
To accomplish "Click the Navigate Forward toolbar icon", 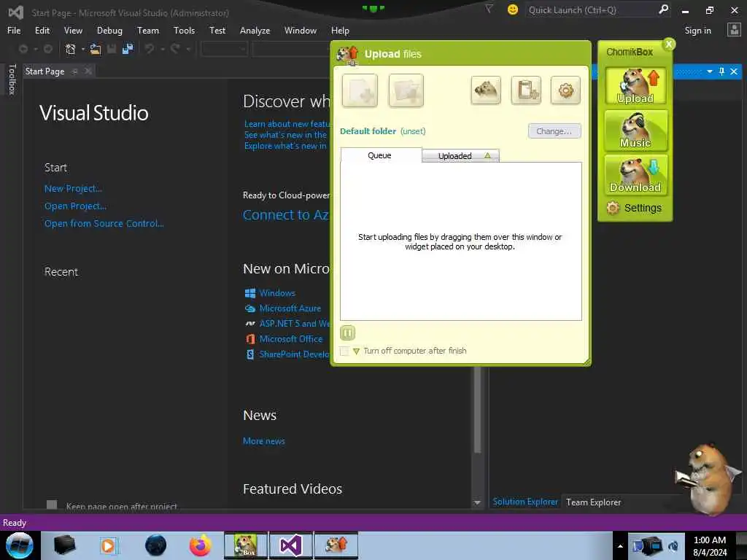I will coord(48,49).
